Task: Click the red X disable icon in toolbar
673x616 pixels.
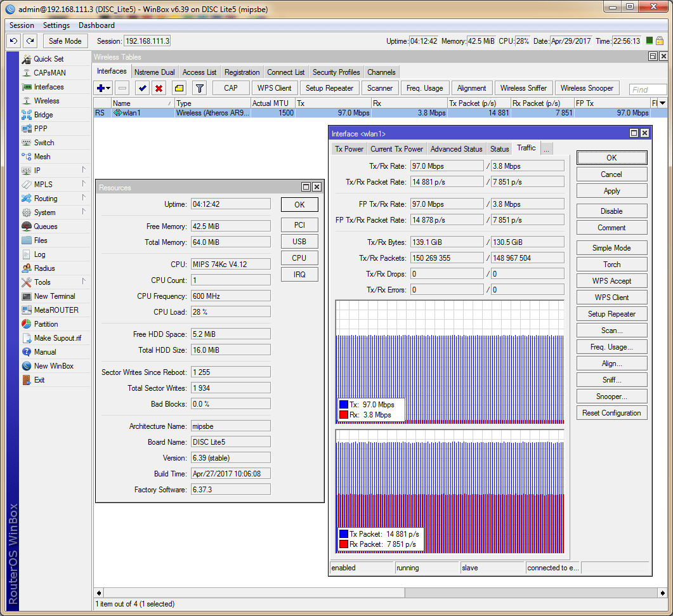Action: [159, 88]
